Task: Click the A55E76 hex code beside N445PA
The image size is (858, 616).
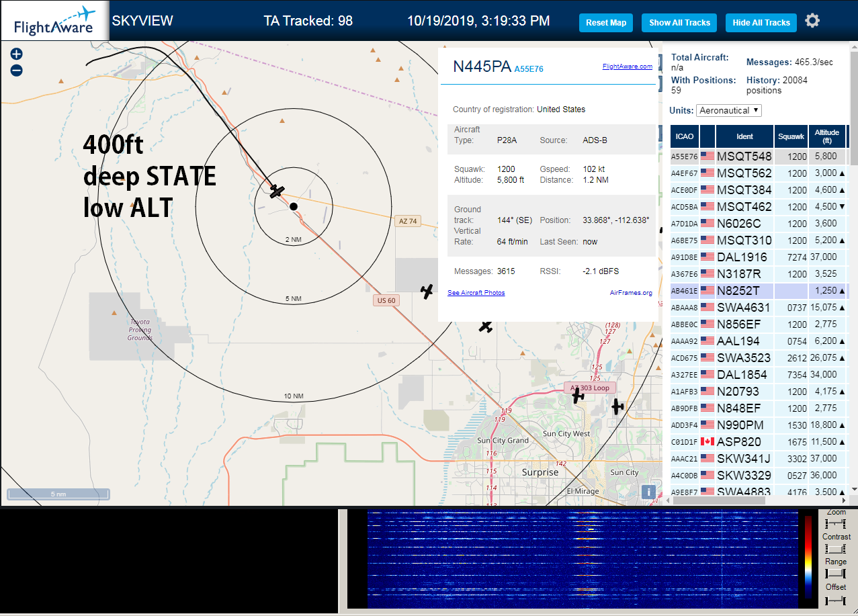Action: 529,69
